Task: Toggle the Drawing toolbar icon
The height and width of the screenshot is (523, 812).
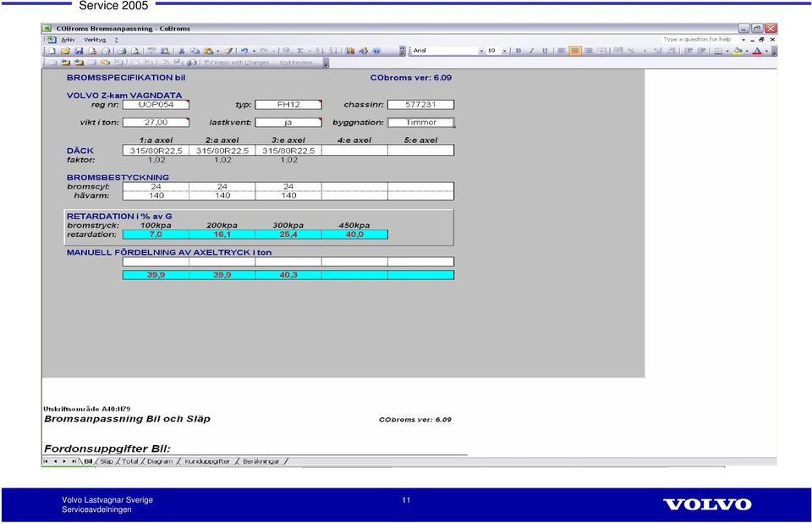Action: pos(363,51)
